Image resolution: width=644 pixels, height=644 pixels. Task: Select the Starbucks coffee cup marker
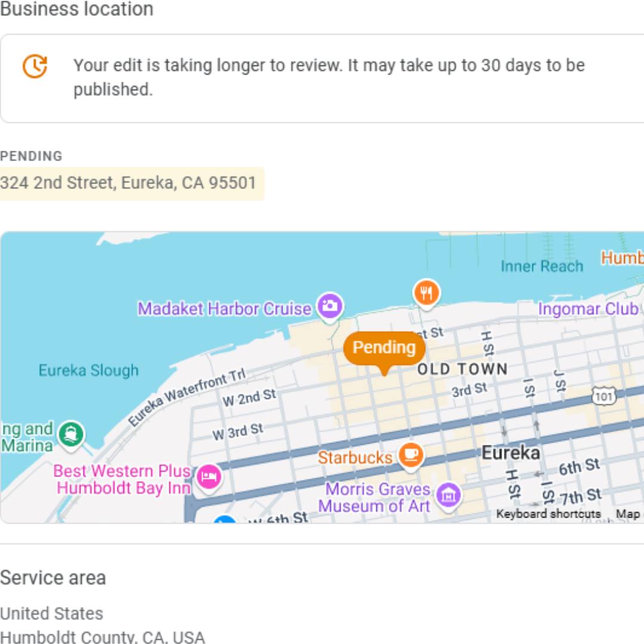(x=410, y=455)
